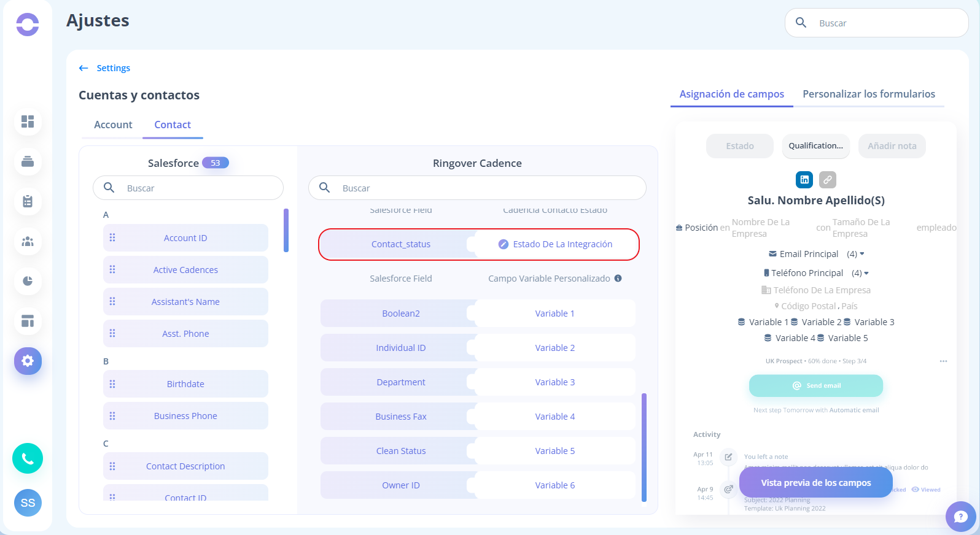Click the Salesforce Buscar search field

tap(188, 188)
